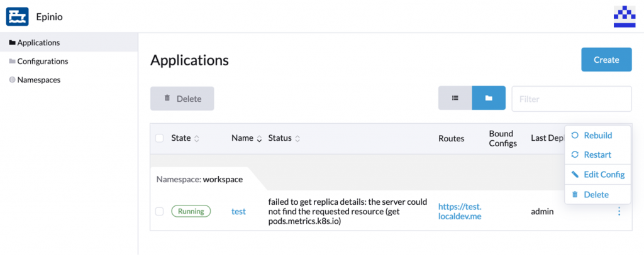Toggle the select-all applications checkbox

pyautogui.click(x=159, y=138)
